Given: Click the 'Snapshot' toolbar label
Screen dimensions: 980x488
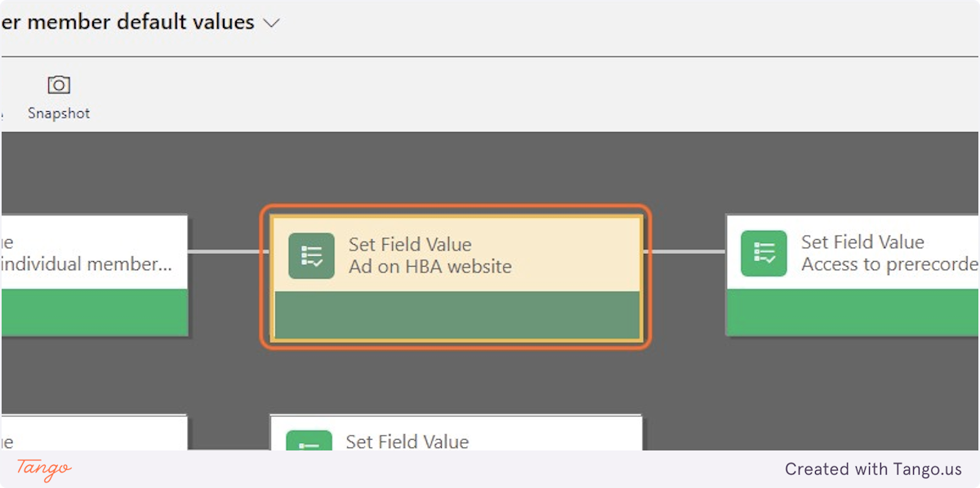Looking at the screenshot, I should (x=59, y=113).
